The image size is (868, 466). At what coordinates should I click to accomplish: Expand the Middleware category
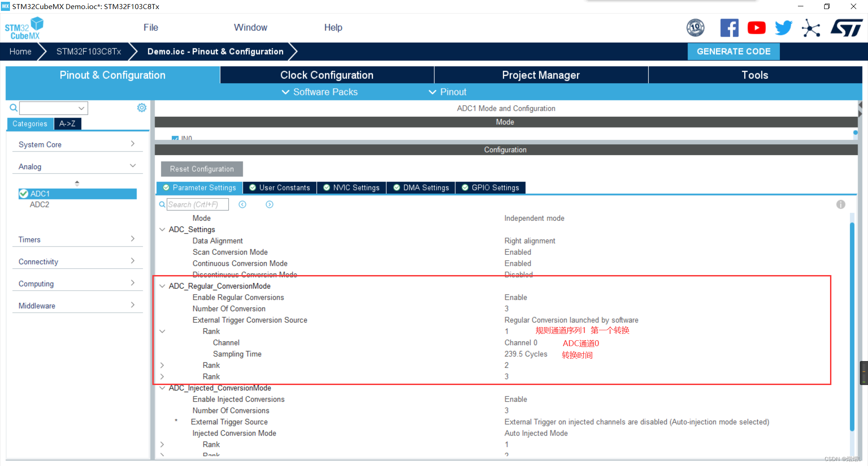tap(132, 305)
